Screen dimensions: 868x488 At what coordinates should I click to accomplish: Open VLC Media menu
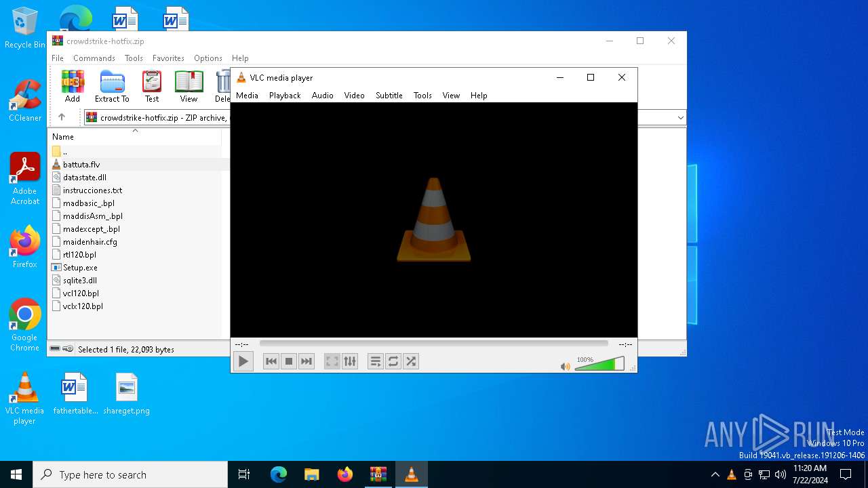point(247,96)
